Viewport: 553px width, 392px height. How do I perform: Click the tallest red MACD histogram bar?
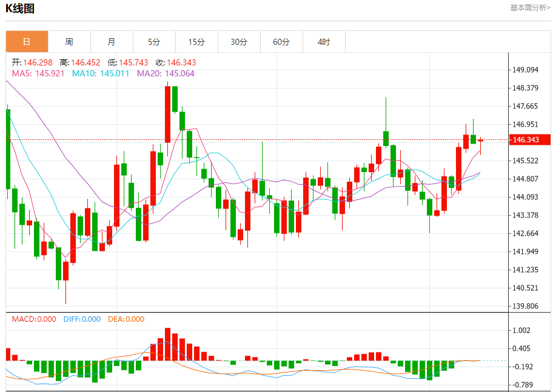[167, 344]
